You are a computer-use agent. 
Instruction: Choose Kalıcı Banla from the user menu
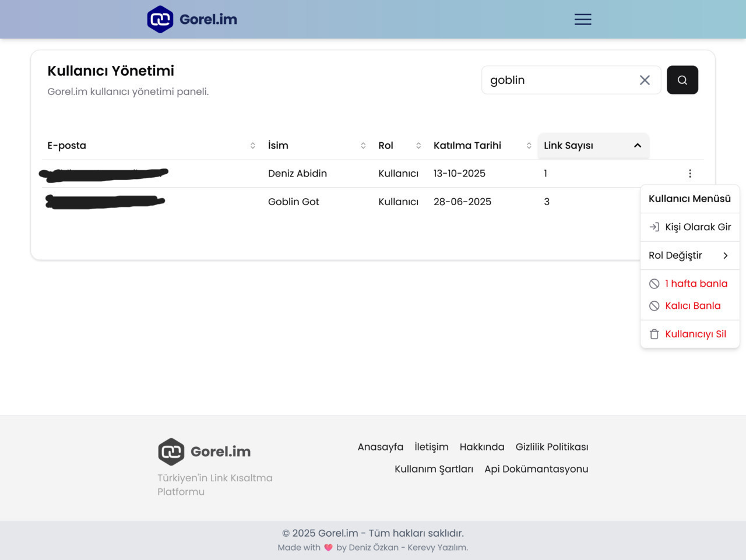pyautogui.click(x=693, y=305)
